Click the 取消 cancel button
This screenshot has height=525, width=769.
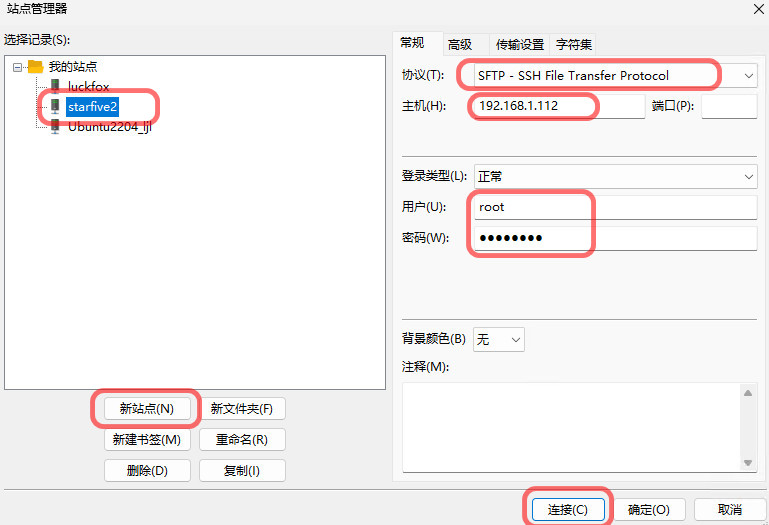(x=730, y=510)
